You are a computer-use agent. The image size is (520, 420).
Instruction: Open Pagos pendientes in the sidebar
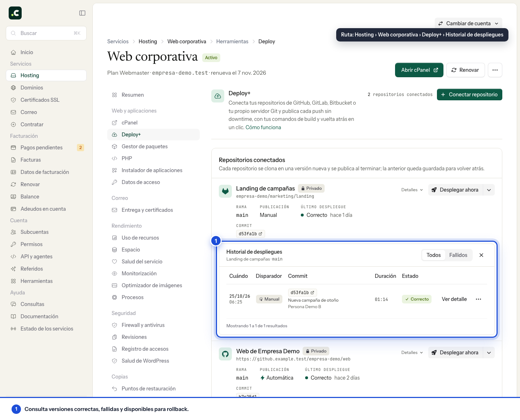pos(46,148)
